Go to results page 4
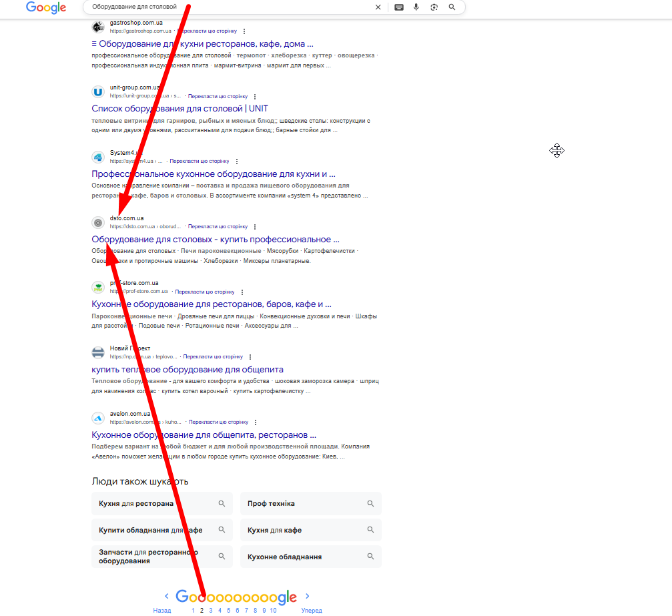 click(220, 611)
